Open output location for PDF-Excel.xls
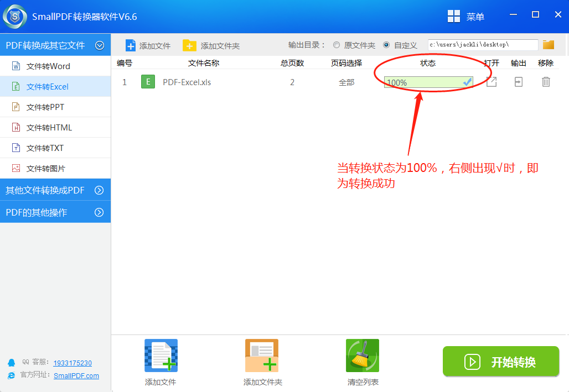 (519, 82)
